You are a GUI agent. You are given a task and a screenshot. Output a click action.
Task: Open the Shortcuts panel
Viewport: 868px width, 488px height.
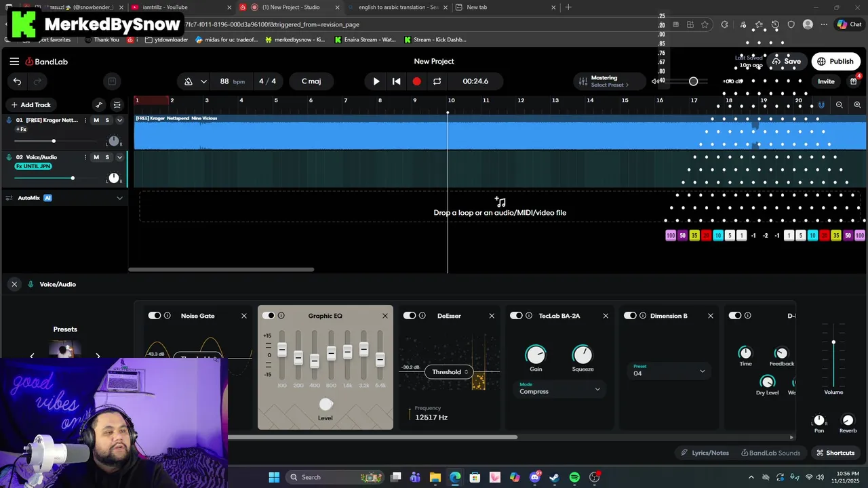835,453
